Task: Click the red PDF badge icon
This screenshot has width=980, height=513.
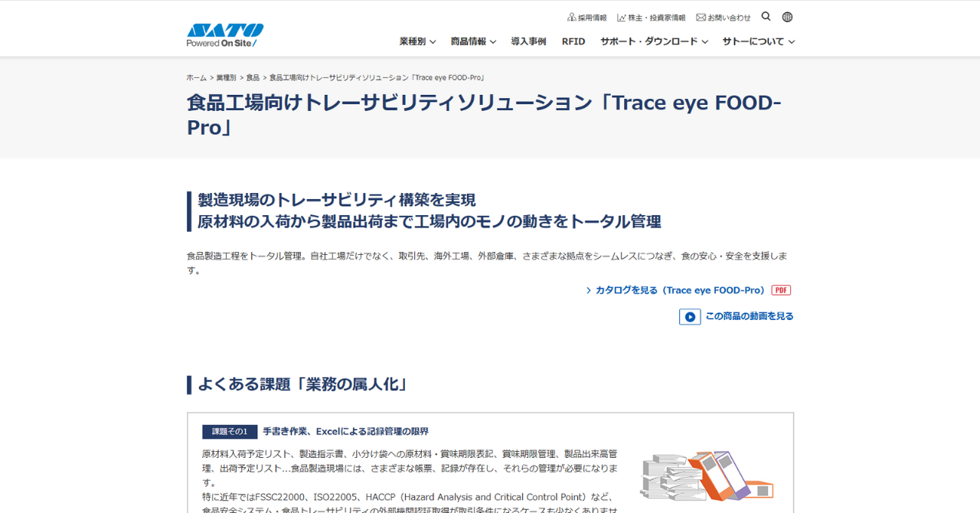Action: (781, 290)
